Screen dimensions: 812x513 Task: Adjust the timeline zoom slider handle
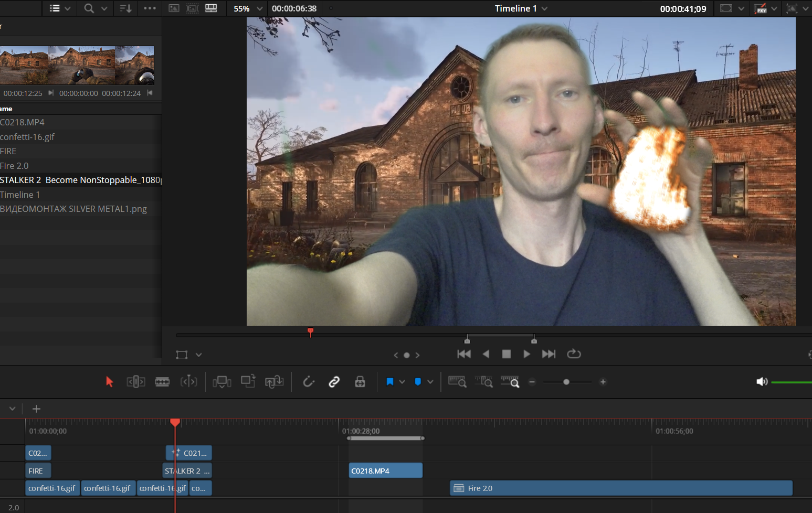(x=566, y=382)
